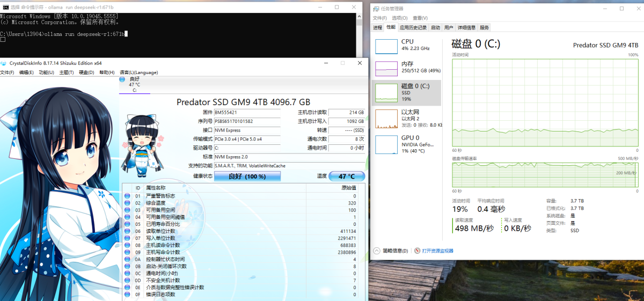Click status orb for attribute 07 写入单位计数
Screen dimensions: 644x301
click(127, 238)
